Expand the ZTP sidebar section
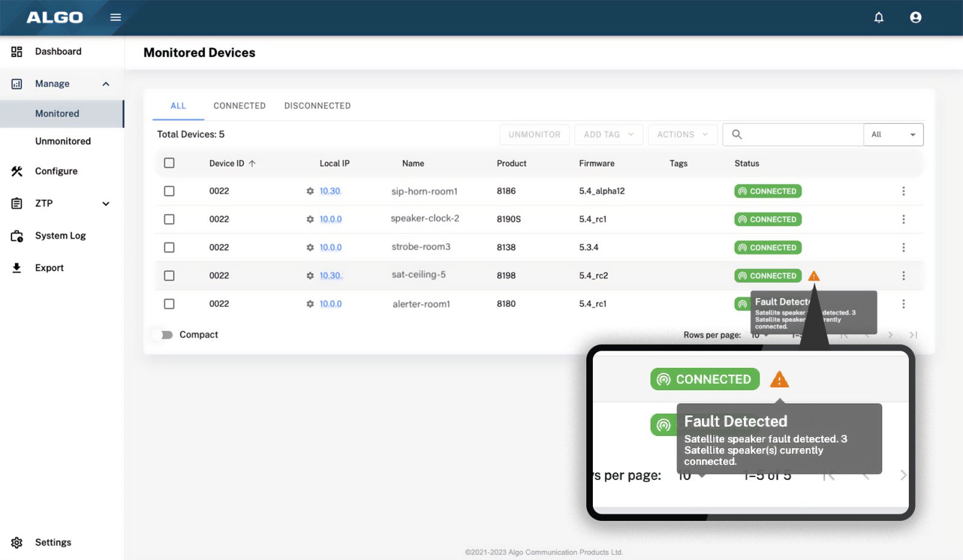Viewport: 963px width, 560px height. pyautogui.click(x=106, y=204)
